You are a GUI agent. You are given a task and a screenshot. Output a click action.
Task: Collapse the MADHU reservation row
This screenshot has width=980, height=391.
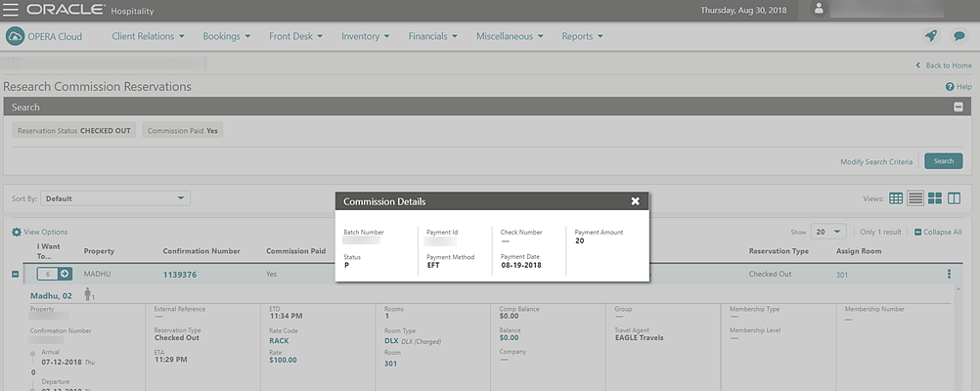[x=15, y=275]
